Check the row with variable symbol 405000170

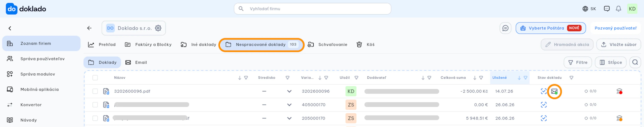tap(95, 105)
